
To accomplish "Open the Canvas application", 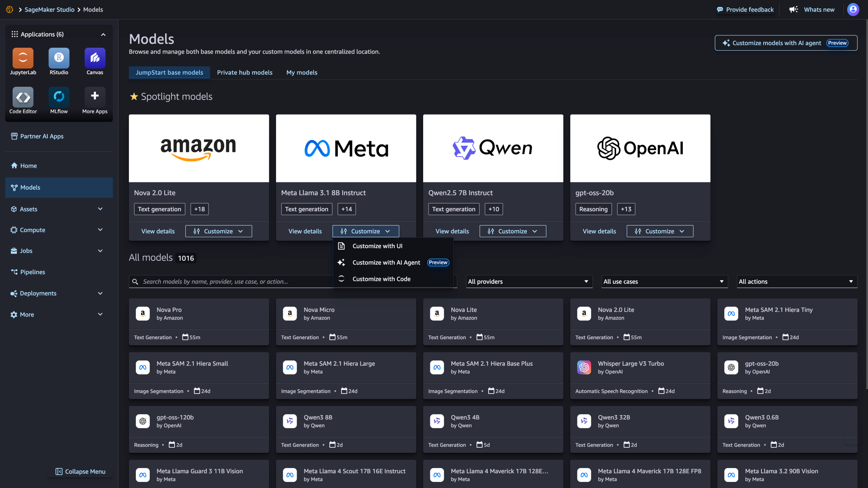I will (95, 62).
